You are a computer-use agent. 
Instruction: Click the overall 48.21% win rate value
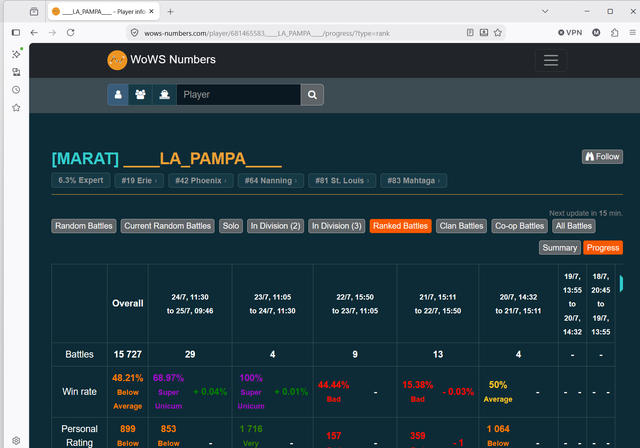(128, 378)
